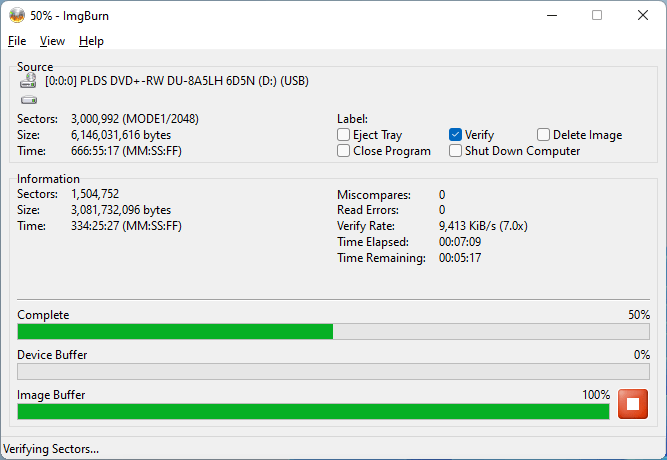Open the File menu
Image resolution: width=667 pixels, height=460 pixels.
(x=17, y=41)
